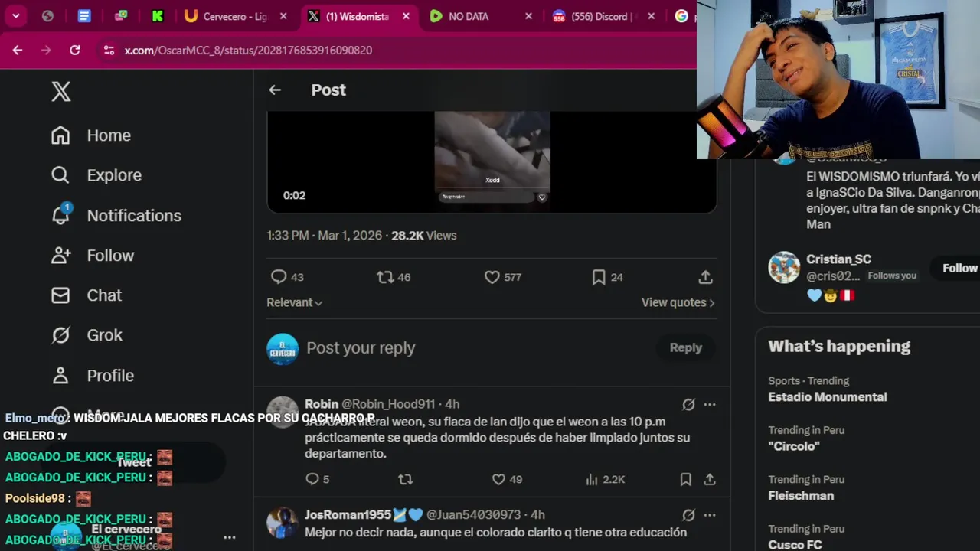Reload the page in browser toolbar
980x551 pixels.
[x=75, y=51]
